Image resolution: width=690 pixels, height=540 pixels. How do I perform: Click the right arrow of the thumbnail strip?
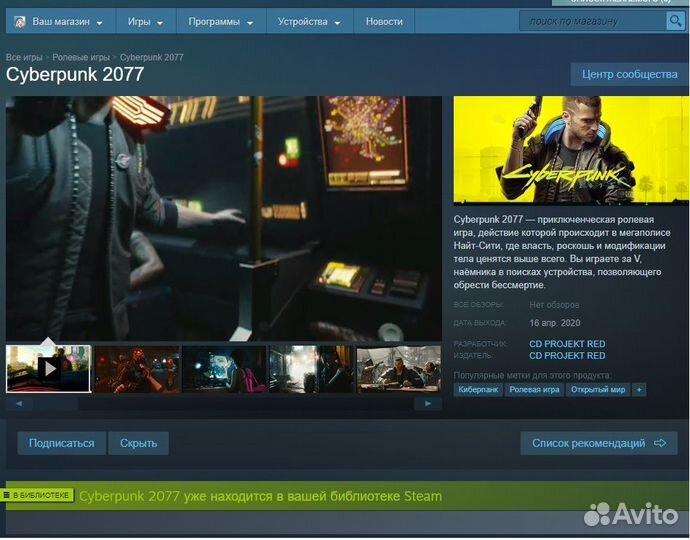(x=428, y=404)
